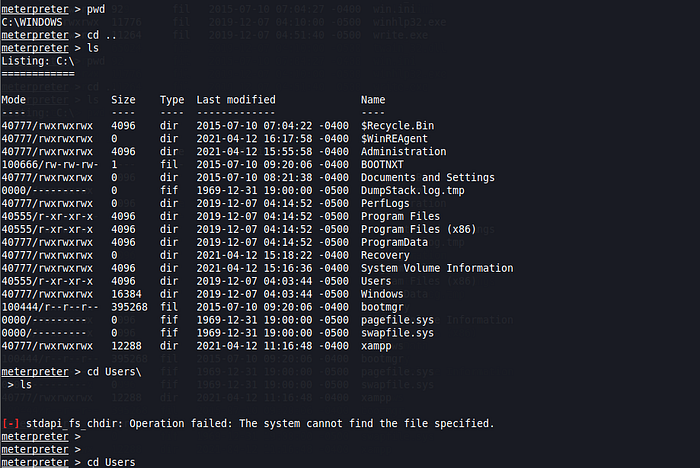Click the Listing: C:\ heading

point(38,61)
